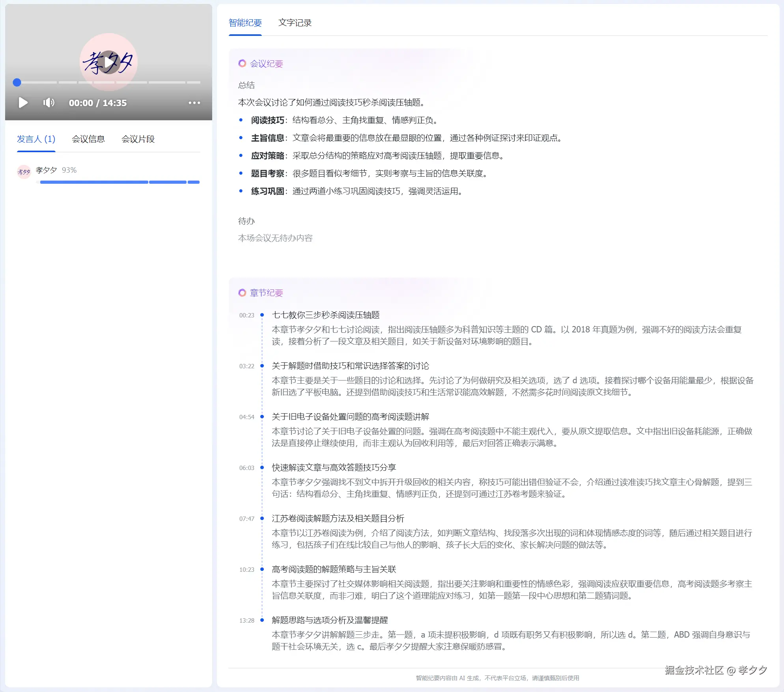Click the small play button in the player bar
The image size is (784, 692).
pos(23,103)
